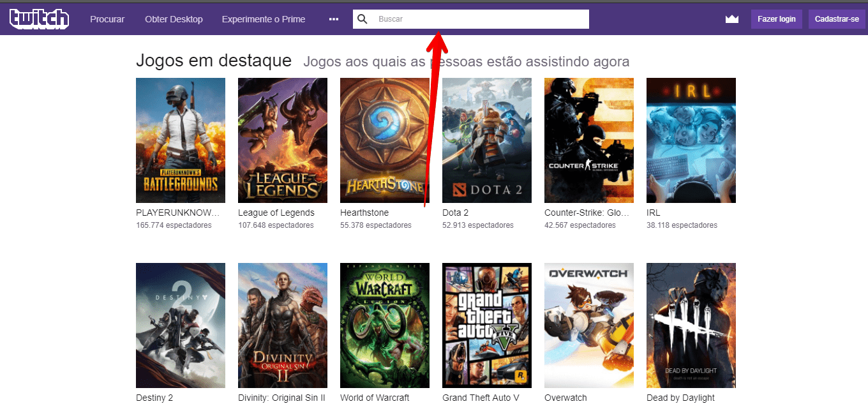Select Obter Desktop in the navigation
The width and height of the screenshot is (868, 404).
[174, 19]
